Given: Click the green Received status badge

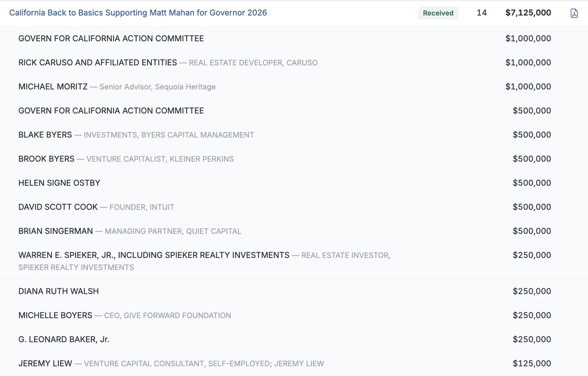Looking at the screenshot, I should click(438, 13).
